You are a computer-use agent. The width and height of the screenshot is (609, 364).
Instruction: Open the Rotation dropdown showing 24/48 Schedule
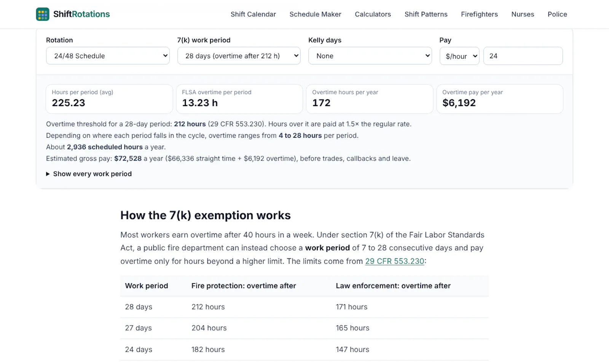(x=108, y=56)
